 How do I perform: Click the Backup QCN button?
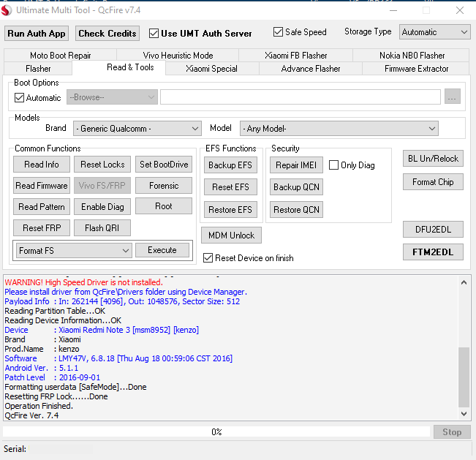pyautogui.click(x=296, y=187)
